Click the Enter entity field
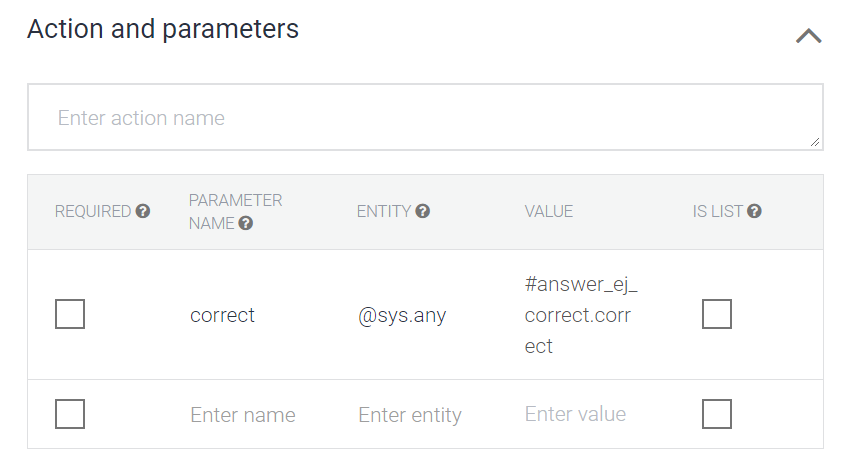Viewport: 847px width, 462px height. (x=410, y=415)
